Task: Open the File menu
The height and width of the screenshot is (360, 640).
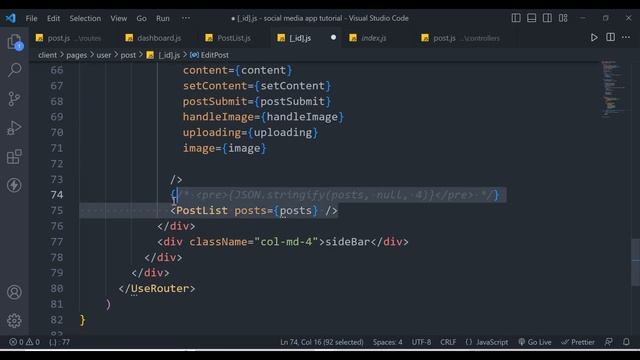Action: point(31,18)
